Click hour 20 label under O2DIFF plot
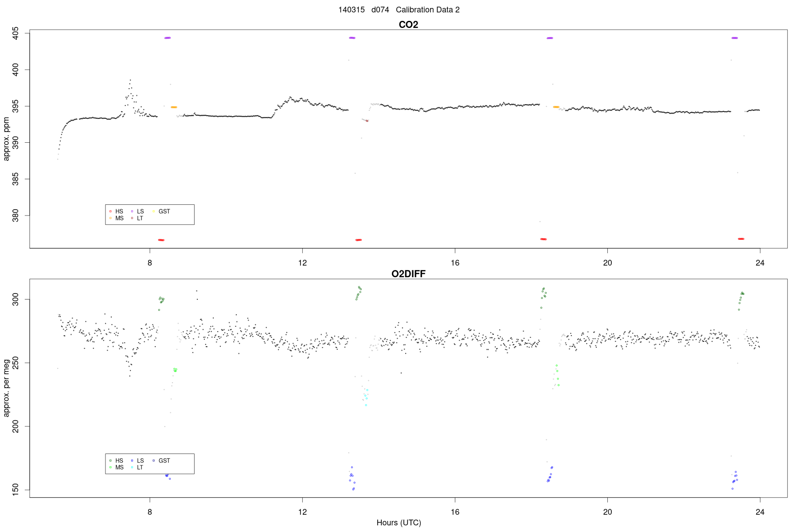This screenshot has width=798, height=532. [x=607, y=512]
